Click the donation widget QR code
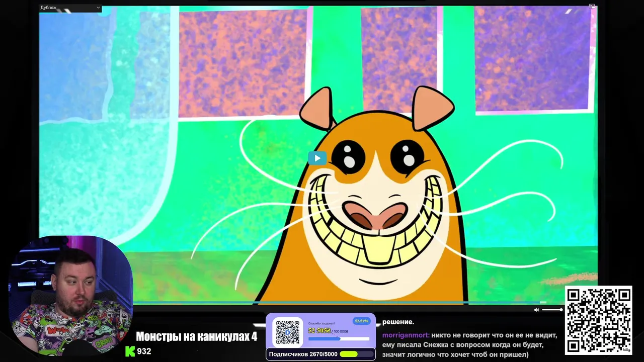The width and height of the screenshot is (644, 362). pos(288,332)
